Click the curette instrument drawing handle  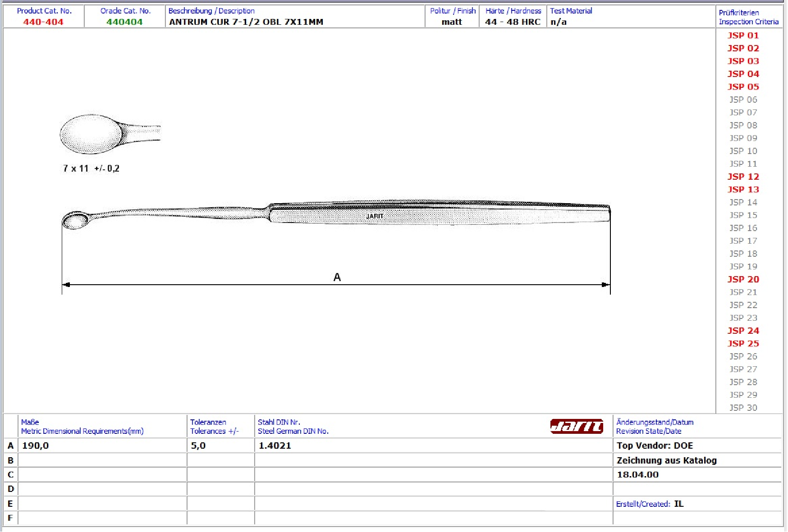[x=439, y=214]
